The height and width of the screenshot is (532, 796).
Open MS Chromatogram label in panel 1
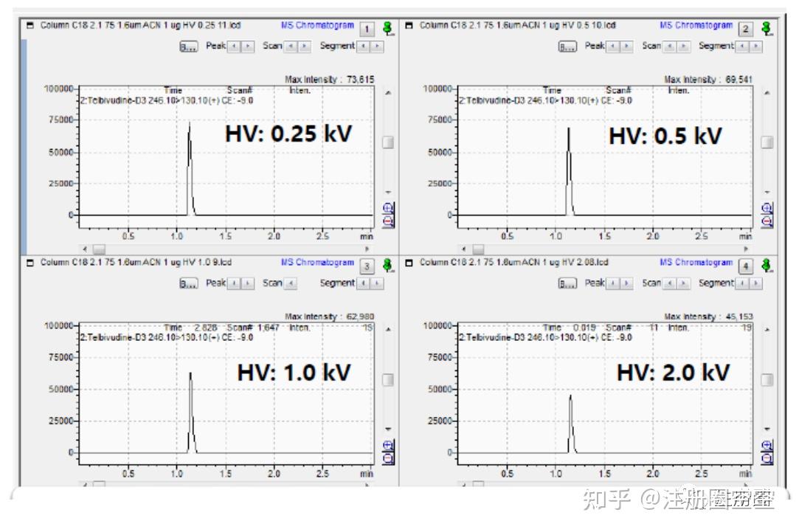[x=317, y=25]
